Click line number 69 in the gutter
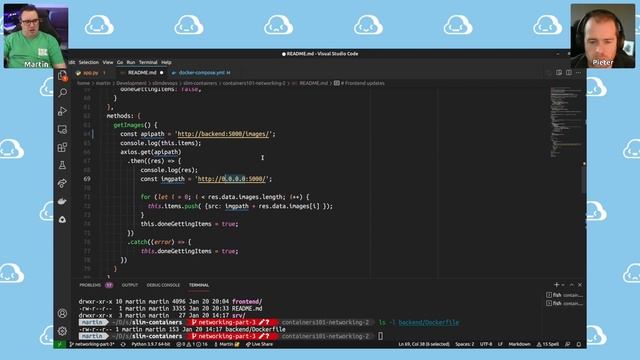This screenshot has width=640, height=360. [87, 179]
